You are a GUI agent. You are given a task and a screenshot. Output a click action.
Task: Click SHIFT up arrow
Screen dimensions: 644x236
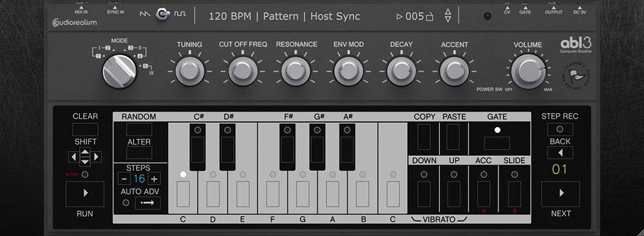click(x=84, y=153)
